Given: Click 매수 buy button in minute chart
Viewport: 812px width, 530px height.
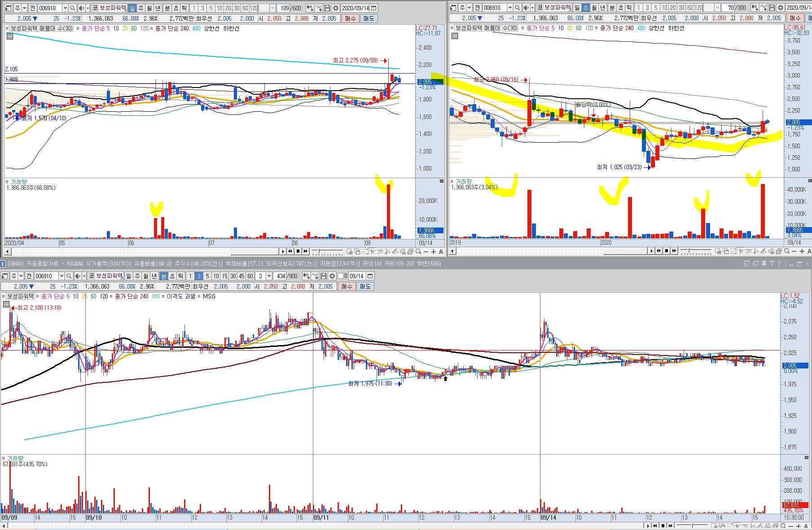Looking at the screenshot, I should pyautogui.click(x=347, y=286).
